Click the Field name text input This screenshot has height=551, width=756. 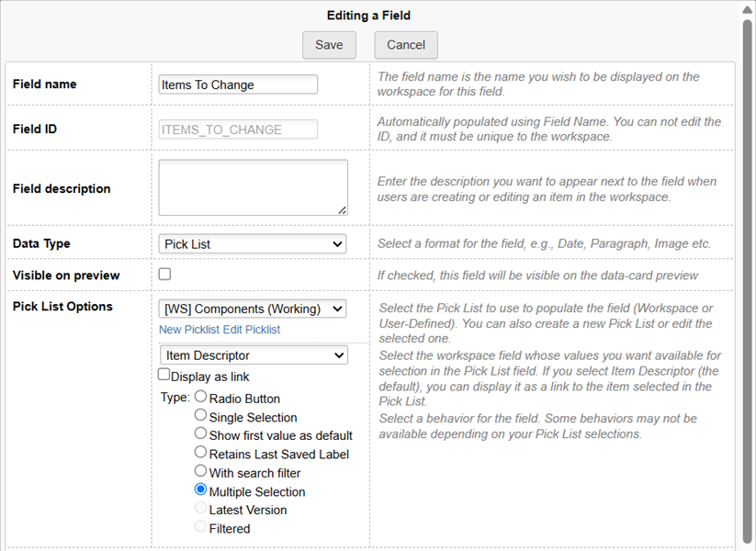click(238, 84)
